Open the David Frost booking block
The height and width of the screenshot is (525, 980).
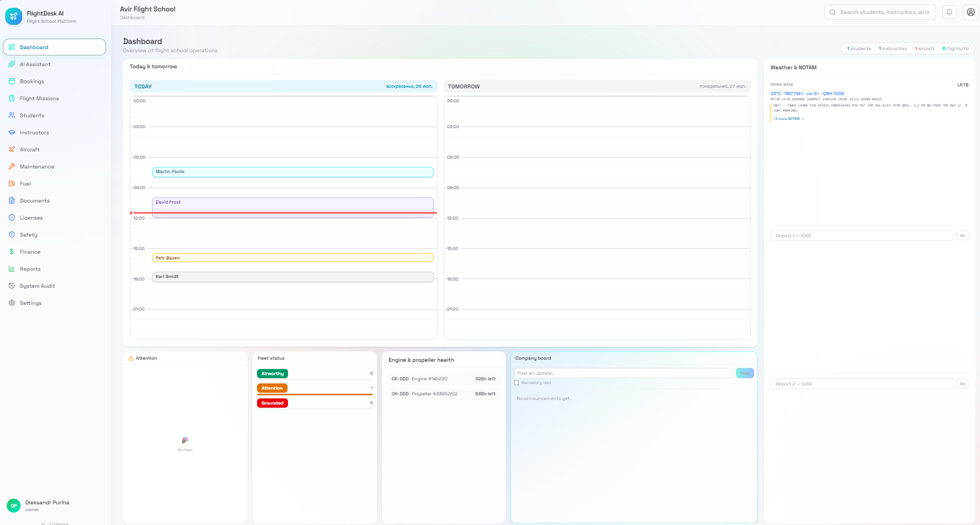point(293,207)
